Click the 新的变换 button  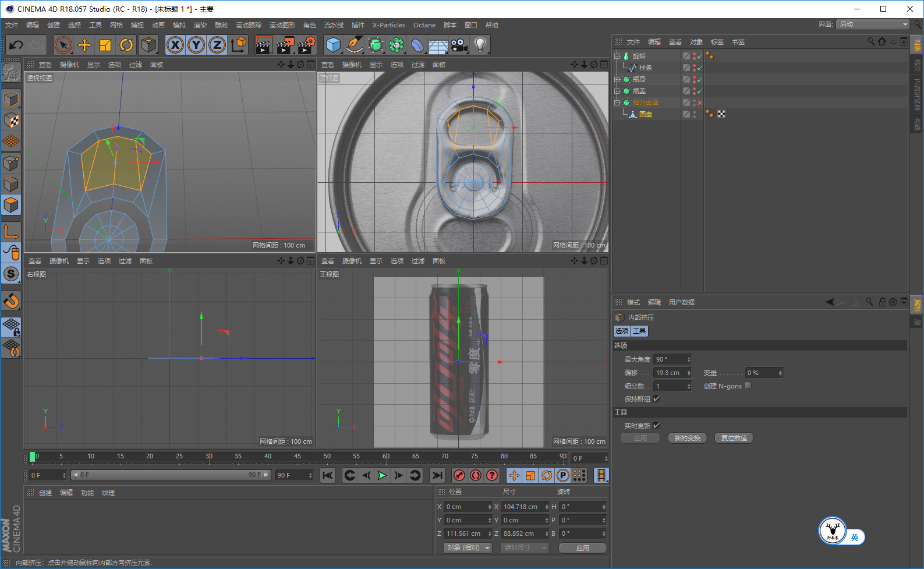(x=687, y=438)
